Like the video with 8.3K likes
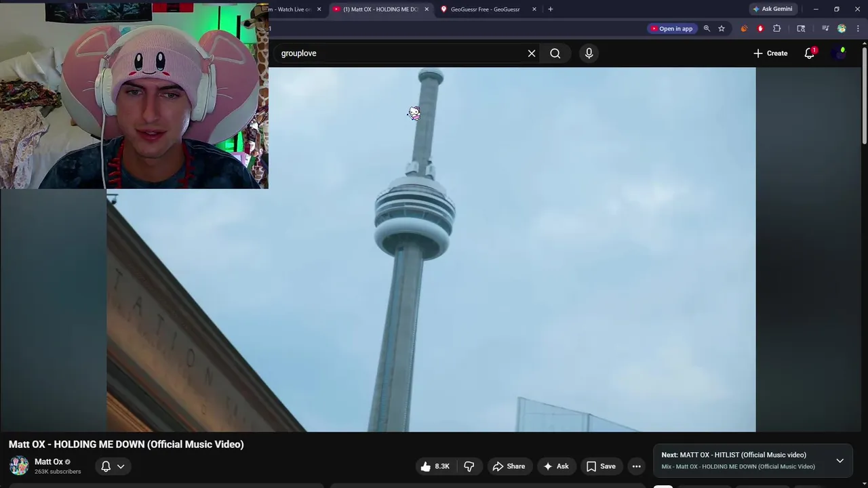This screenshot has width=868, height=488. coord(435,466)
